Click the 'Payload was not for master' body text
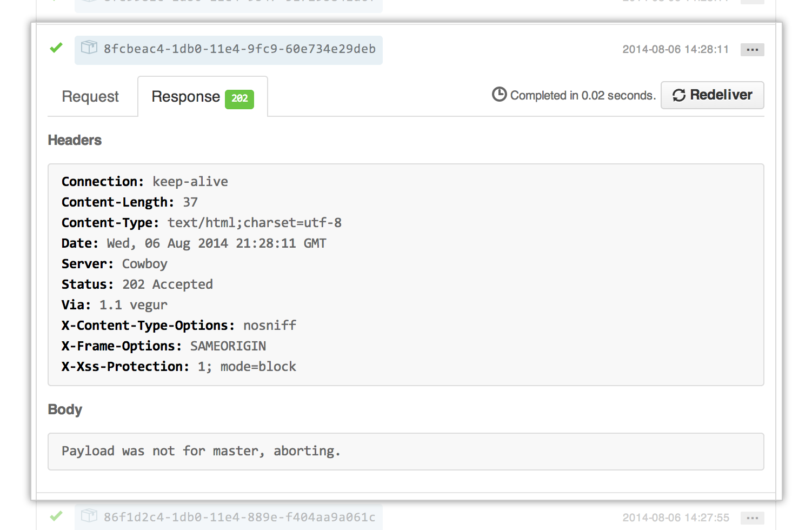812x530 pixels. tap(201, 451)
